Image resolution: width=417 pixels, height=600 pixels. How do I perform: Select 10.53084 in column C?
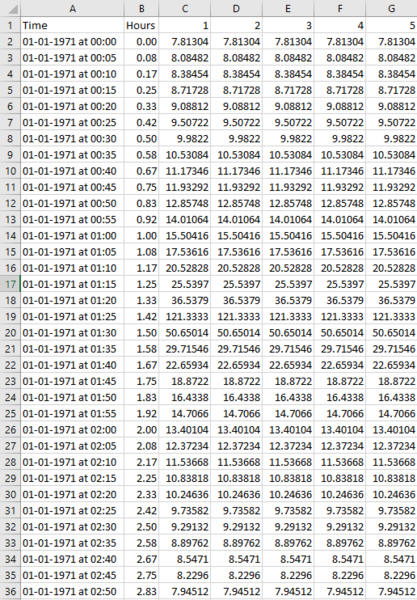coord(184,155)
